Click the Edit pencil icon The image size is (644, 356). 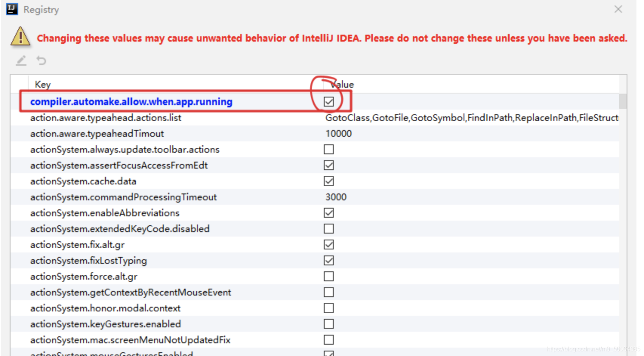pyautogui.click(x=21, y=60)
